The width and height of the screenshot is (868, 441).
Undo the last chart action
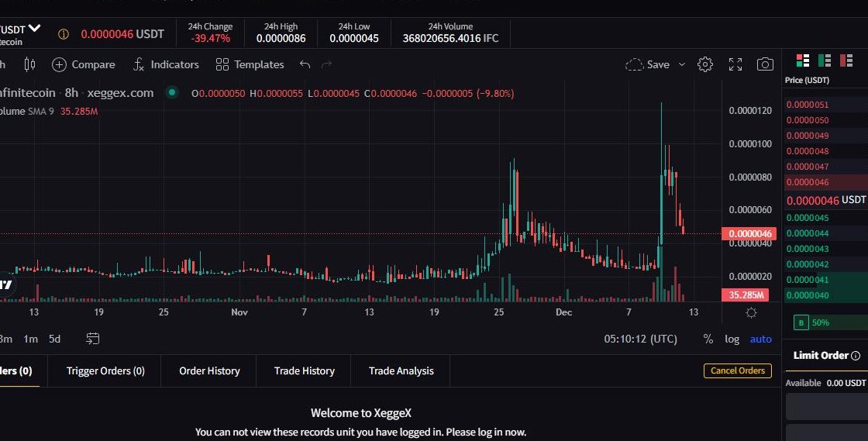coord(305,65)
